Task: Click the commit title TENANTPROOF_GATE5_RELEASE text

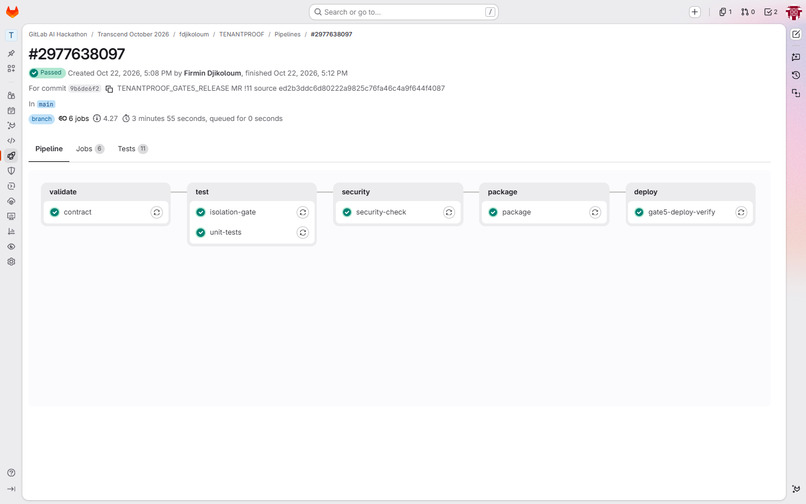Action: [x=173, y=88]
